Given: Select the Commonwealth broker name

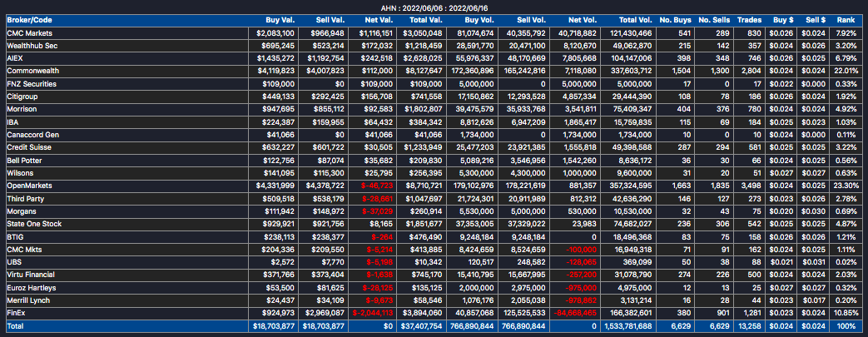Looking at the screenshot, I should pos(32,71).
